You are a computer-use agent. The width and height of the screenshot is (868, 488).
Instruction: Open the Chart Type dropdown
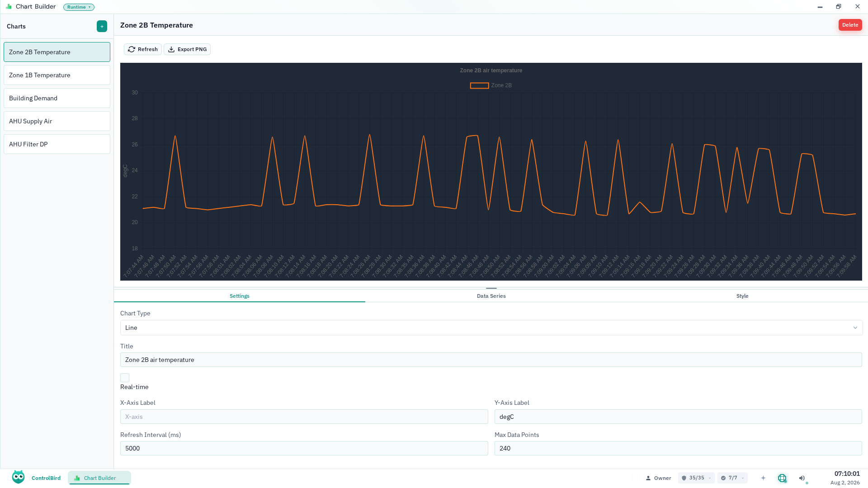491,328
